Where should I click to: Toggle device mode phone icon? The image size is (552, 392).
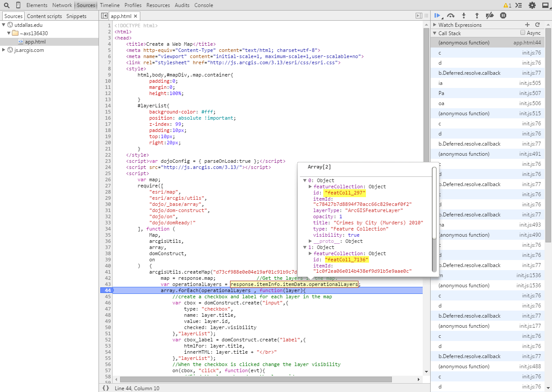pos(18,5)
